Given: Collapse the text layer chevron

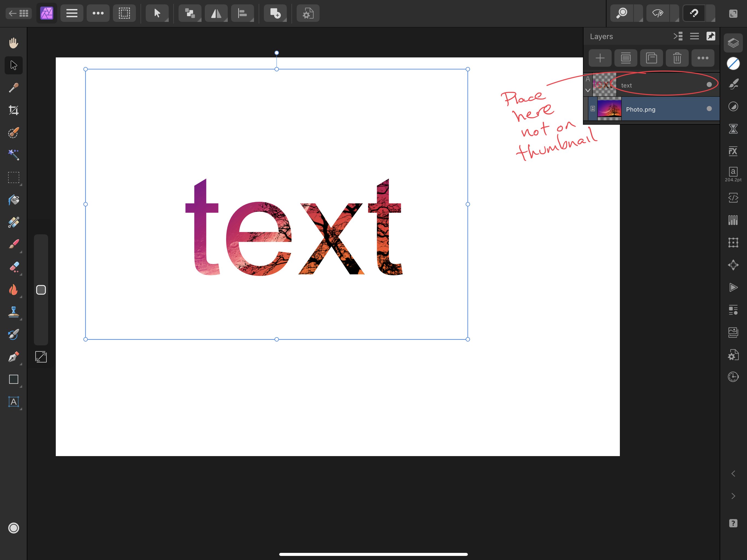Looking at the screenshot, I should (x=588, y=90).
